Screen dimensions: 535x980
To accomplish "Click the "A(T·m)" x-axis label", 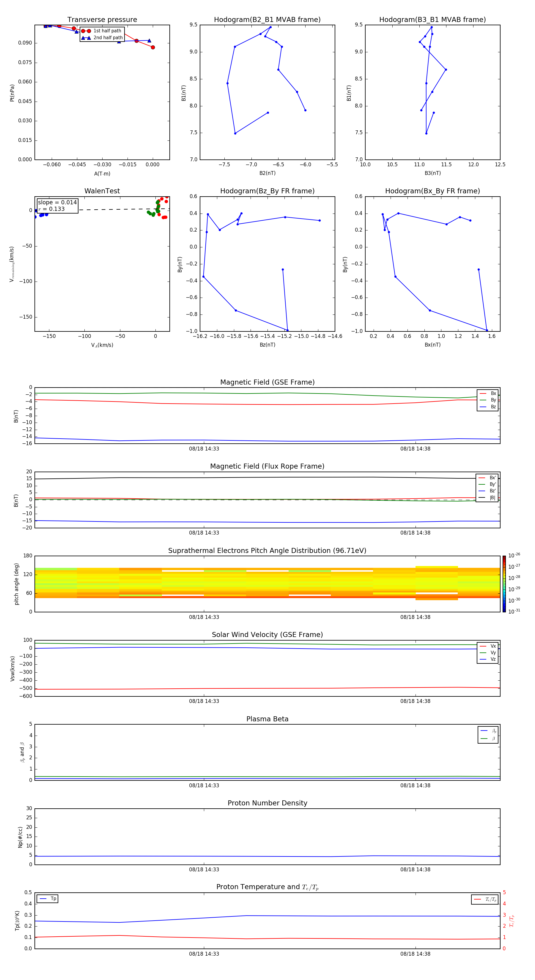I will 102,174.
